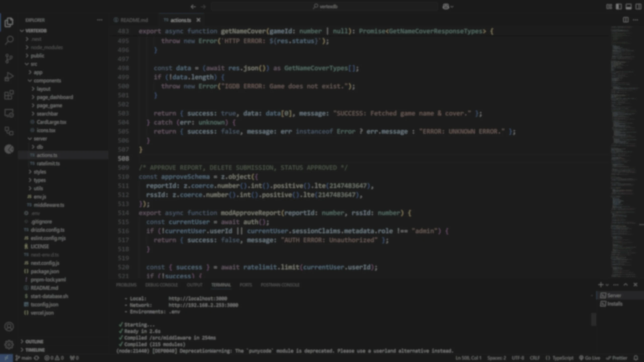Viewport: 644px width, 362px height.
Task: Collapse the components folder
Action: pos(47,81)
